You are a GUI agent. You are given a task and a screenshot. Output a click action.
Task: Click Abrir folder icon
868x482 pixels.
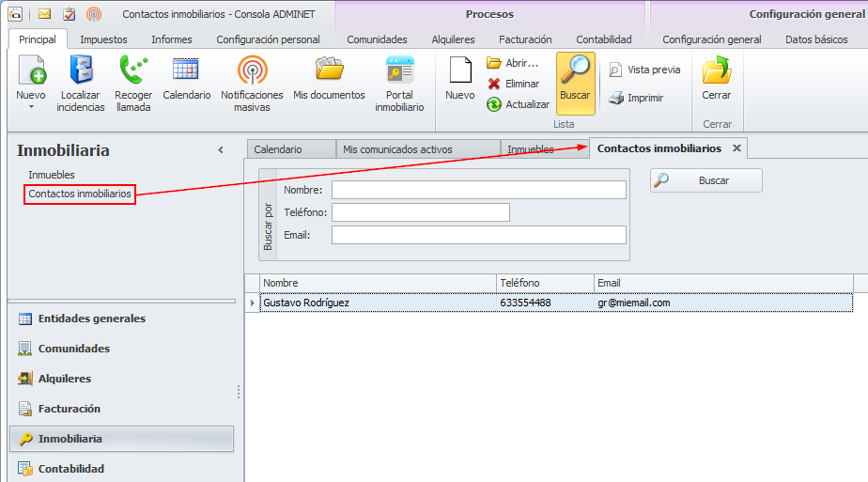coord(494,63)
